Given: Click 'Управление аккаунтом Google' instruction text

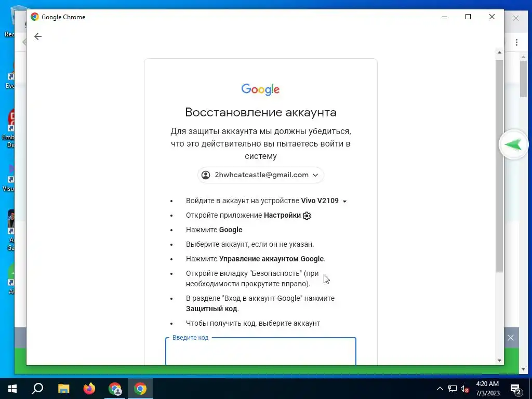Looking at the screenshot, I should point(271,259).
